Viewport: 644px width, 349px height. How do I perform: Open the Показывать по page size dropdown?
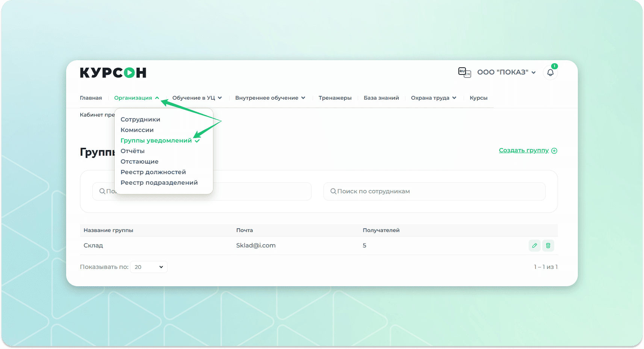(149, 267)
